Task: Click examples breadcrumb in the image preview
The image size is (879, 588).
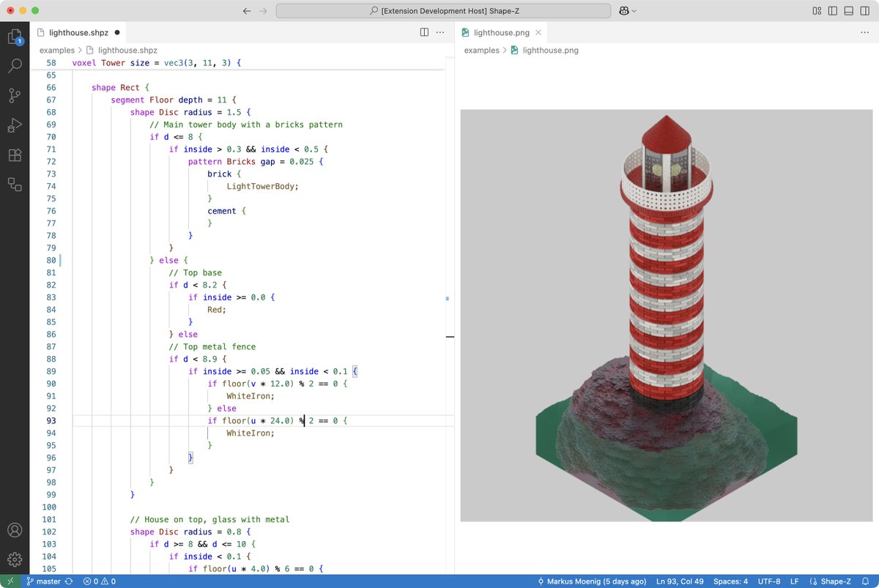Action: coord(481,51)
